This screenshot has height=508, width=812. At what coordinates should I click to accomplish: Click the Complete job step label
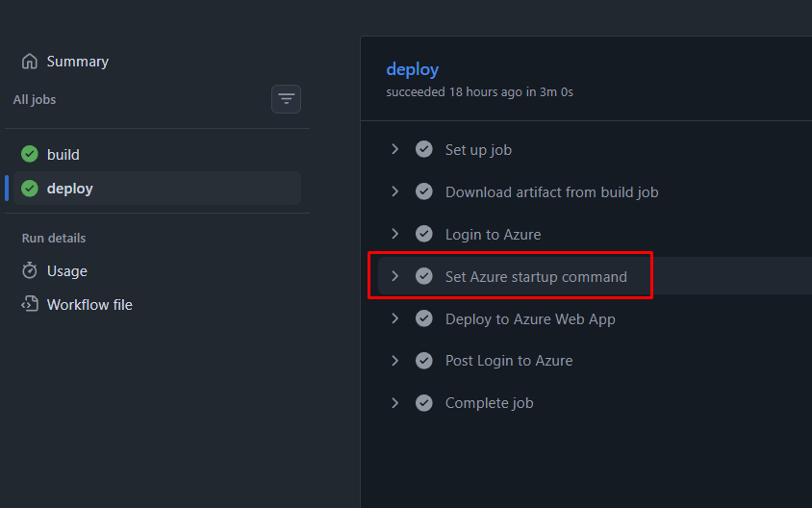(x=490, y=403)
